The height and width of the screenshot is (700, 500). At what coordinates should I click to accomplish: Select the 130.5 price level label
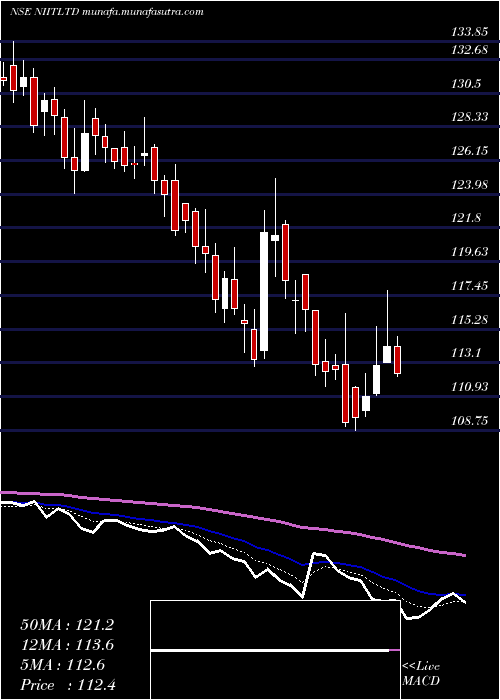466,83
